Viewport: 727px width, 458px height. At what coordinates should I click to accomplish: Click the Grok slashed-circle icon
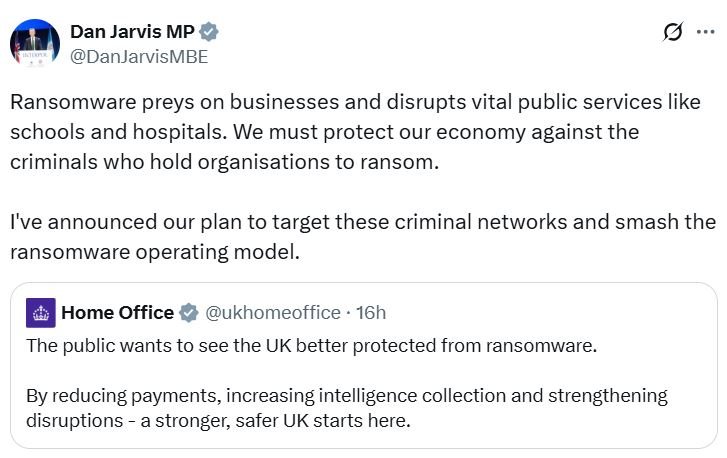click(674, 33)
